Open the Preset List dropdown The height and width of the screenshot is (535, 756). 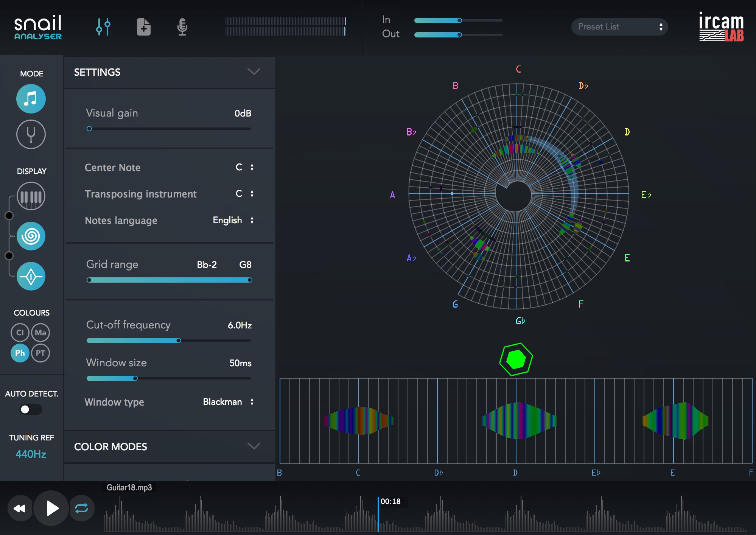click(x=619, y=26)
